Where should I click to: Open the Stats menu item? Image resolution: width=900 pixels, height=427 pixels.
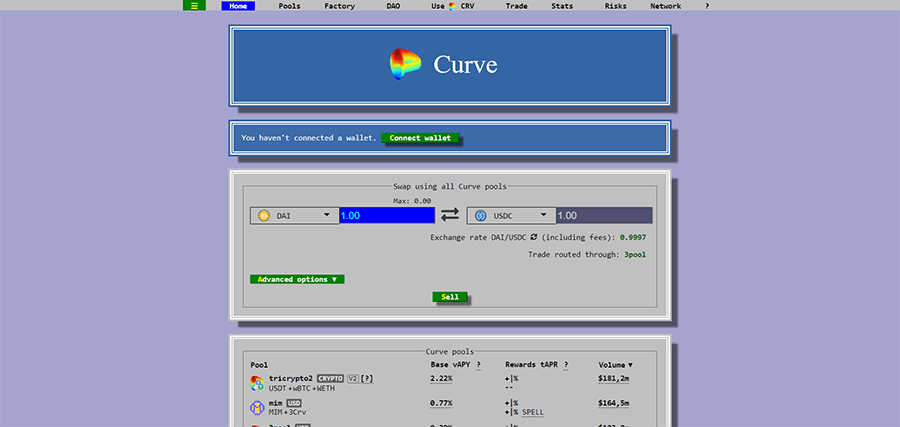click(562, 6)
